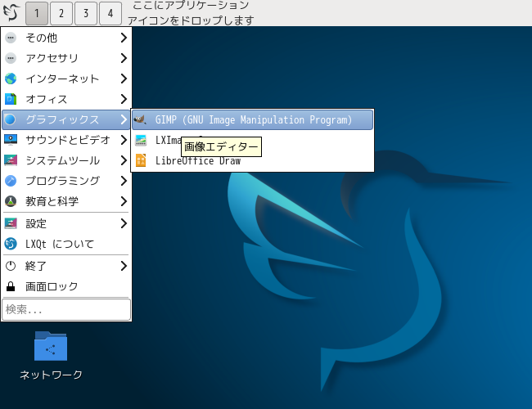Click the GIMP mascot icon
The image size is (532, 409).
[140, 119]
